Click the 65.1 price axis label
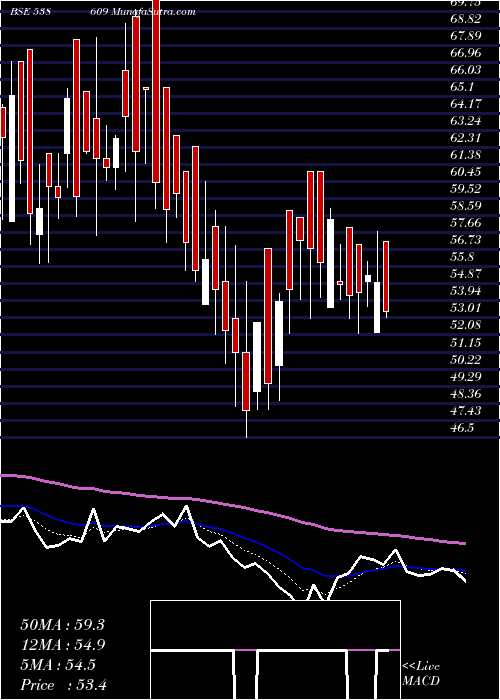The width and height of the screenshot is (500, 700). pyautogui.click(x=462, y=87)
